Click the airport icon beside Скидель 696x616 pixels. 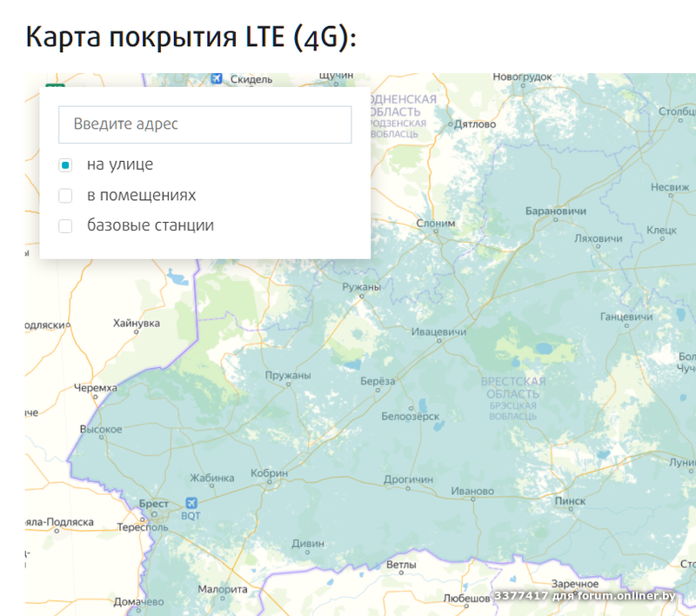coord(217,79)
